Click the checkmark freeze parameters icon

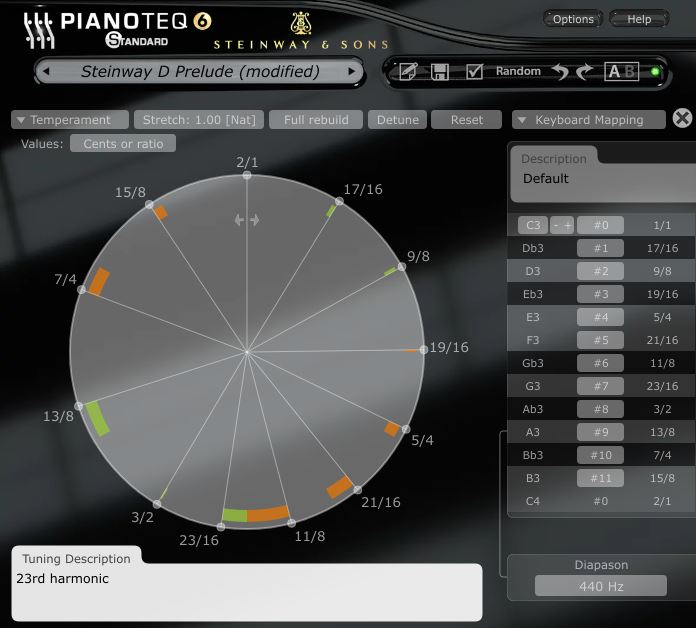474,71
